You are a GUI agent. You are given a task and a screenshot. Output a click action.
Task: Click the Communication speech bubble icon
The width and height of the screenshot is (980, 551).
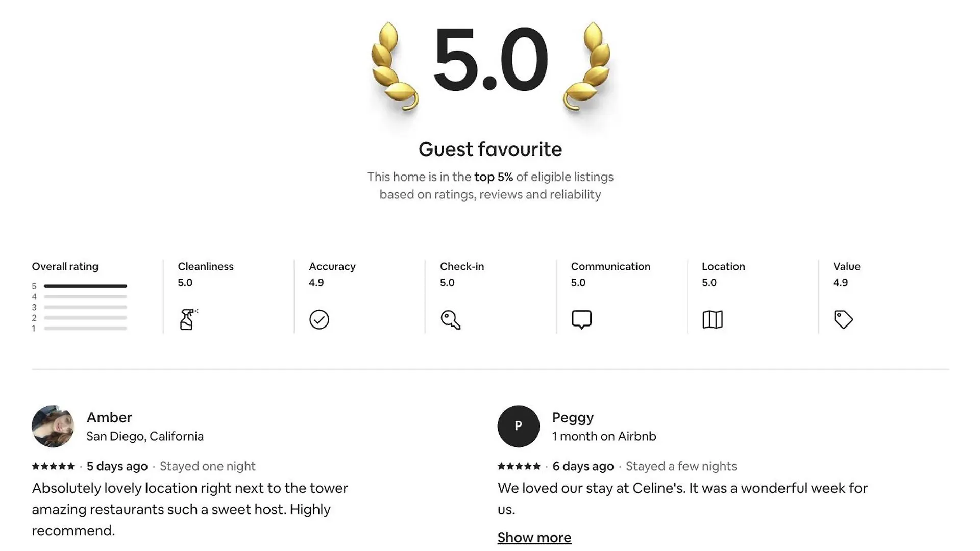click(x=581, y=319)
